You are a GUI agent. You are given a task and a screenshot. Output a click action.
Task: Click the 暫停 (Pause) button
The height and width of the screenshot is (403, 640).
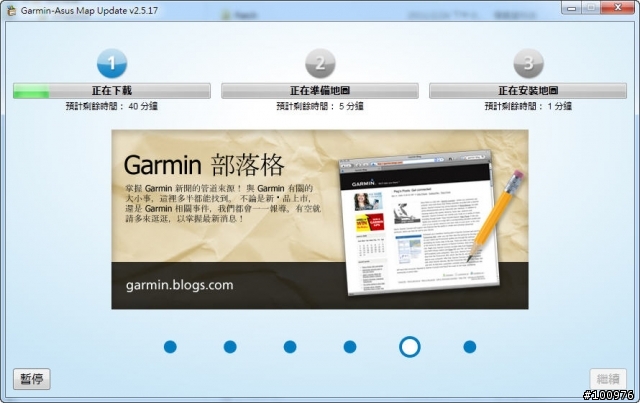pyautogui.click(x=32, y=379)
